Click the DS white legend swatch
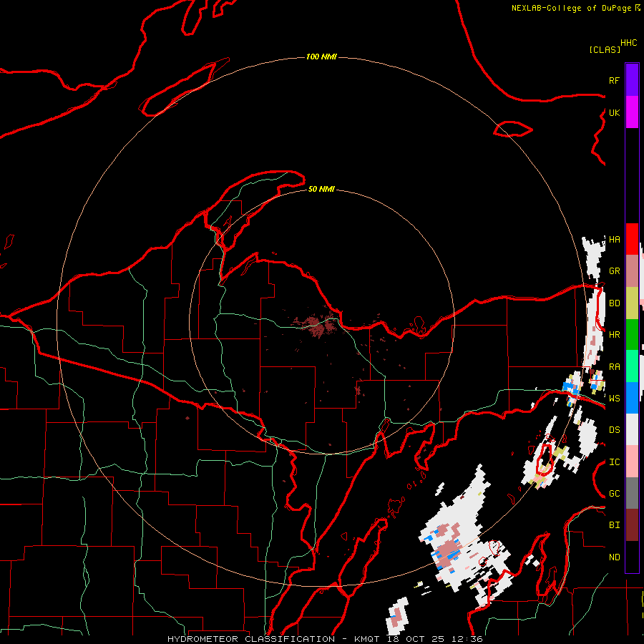This screenshot has height=644, width=644. [x=632, y=429]
